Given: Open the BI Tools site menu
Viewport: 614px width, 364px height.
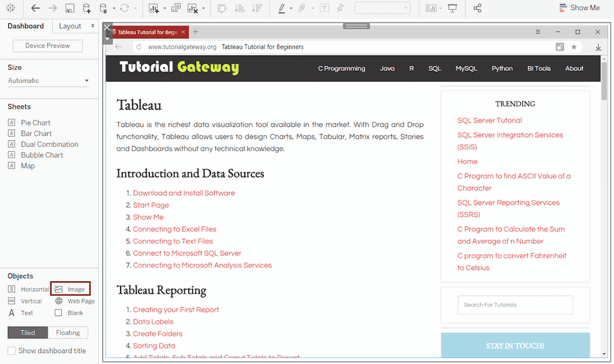Looking at the screenshot, I should pyautogui.click(x=539, y=68).
